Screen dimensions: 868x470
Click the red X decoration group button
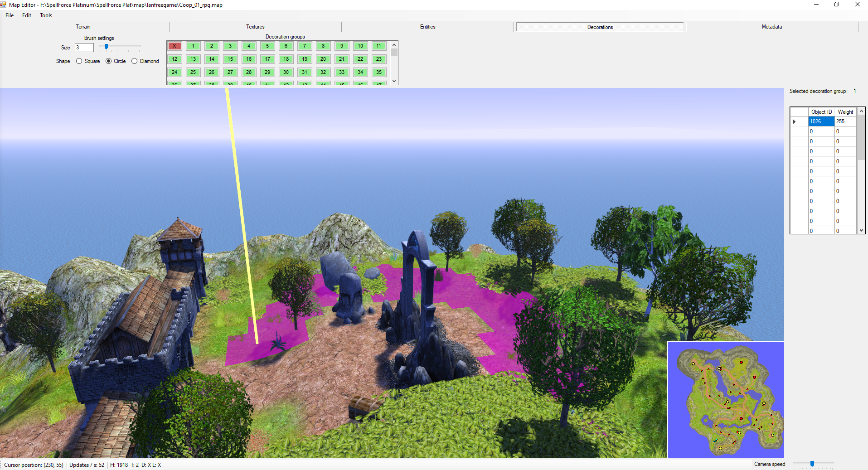pyautogui.click(x=175, y=46)
